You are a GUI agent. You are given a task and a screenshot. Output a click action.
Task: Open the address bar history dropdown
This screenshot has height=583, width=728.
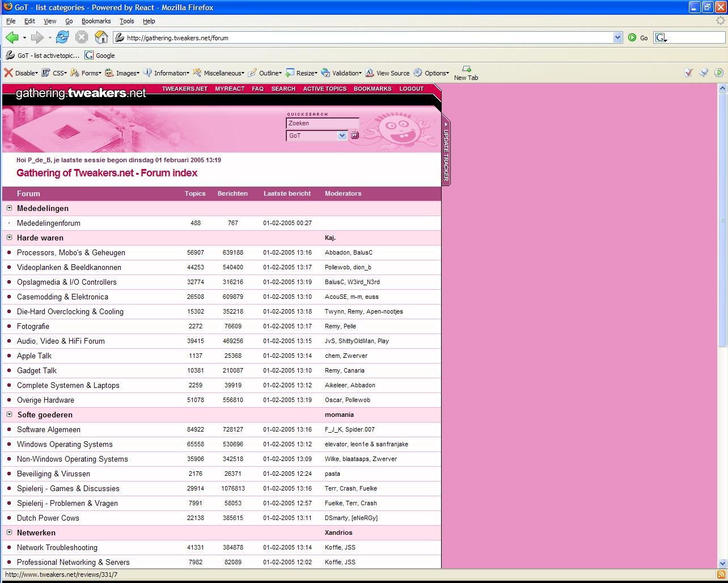[x=618, y=38]
